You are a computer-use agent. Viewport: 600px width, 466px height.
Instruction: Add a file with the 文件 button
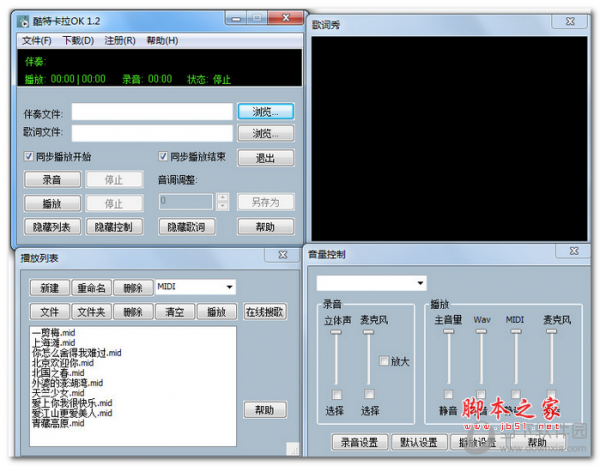[x=50, y=312]
